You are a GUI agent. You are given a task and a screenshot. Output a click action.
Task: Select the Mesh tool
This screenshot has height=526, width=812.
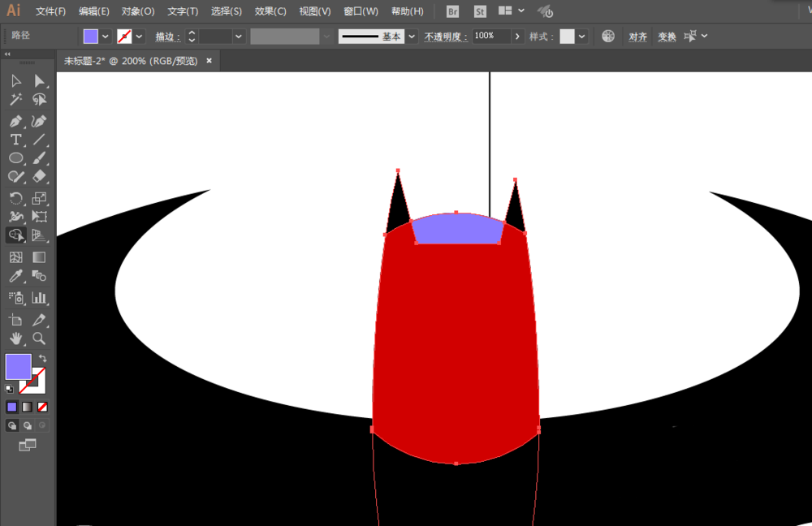tap(16, 257)
